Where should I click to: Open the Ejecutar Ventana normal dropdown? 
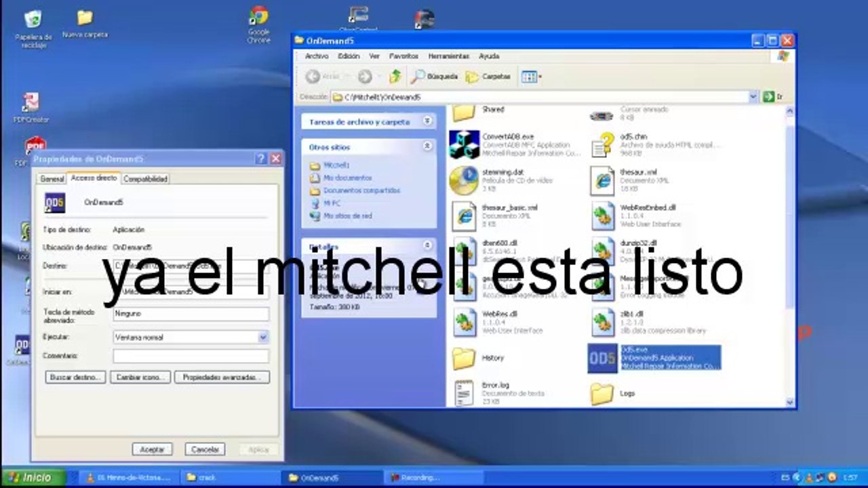(x=263, y=337)
